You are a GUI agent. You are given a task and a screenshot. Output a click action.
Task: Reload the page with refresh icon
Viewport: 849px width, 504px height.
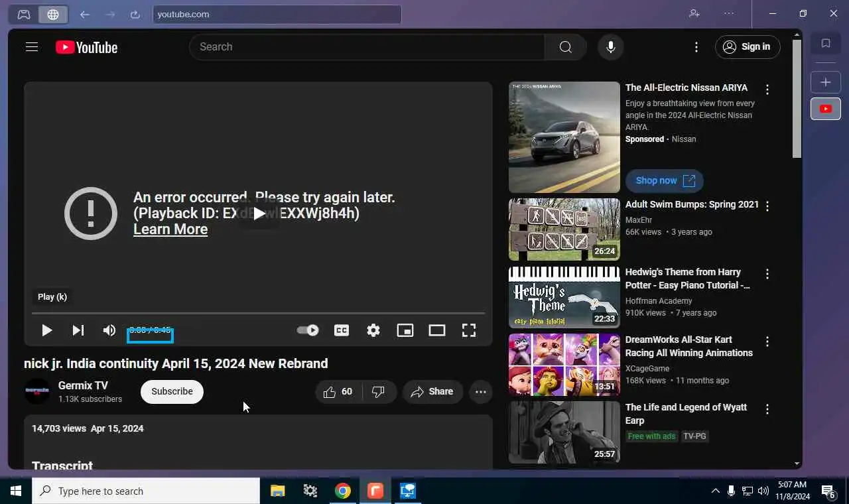[x=135, y=14]
